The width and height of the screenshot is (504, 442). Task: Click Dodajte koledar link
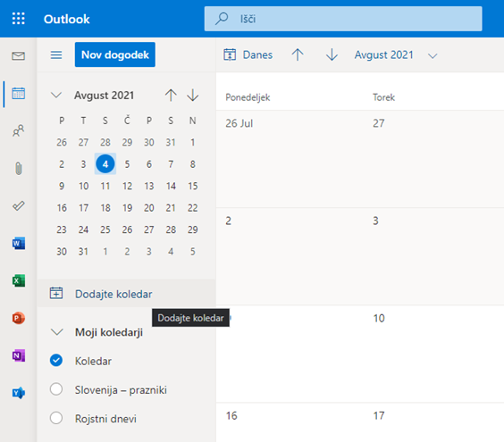pyautogui.click(x=113, y=294)
